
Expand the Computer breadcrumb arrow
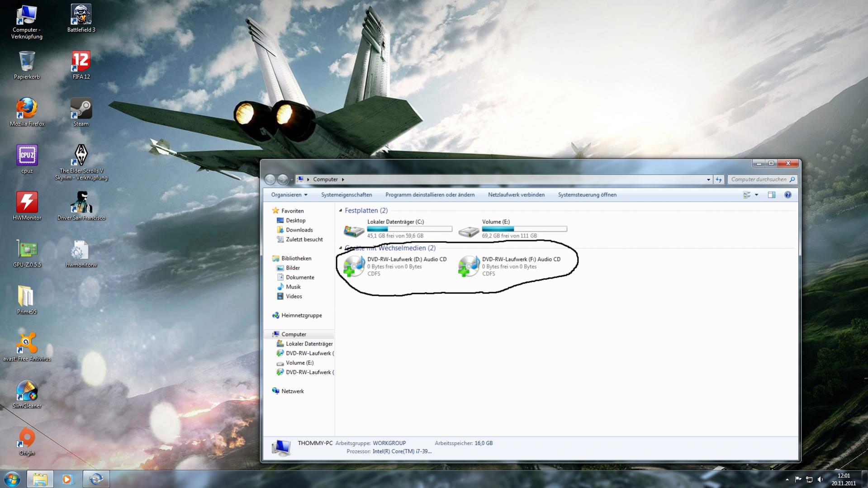click(343, 180)
